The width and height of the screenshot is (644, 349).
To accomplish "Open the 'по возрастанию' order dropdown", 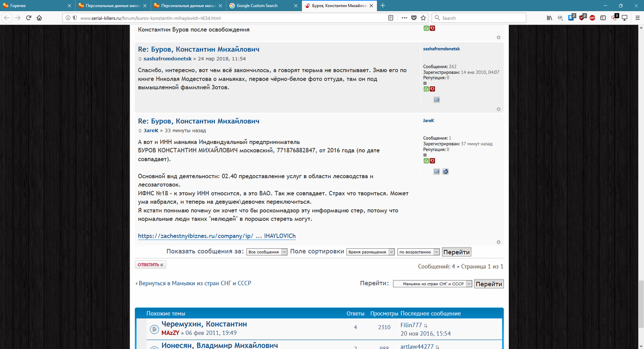I will coord(418,252).
